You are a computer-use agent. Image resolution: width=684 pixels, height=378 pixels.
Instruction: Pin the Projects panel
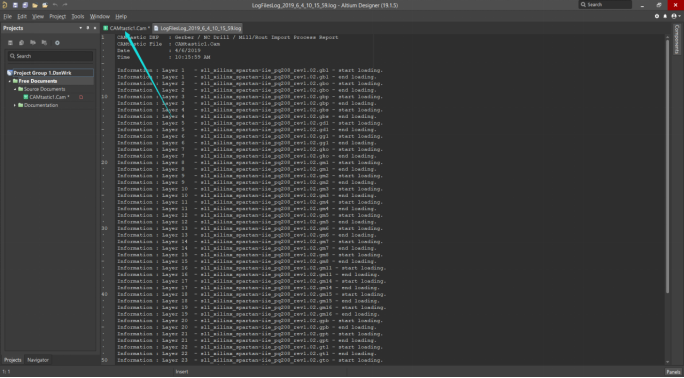(88, 28)
